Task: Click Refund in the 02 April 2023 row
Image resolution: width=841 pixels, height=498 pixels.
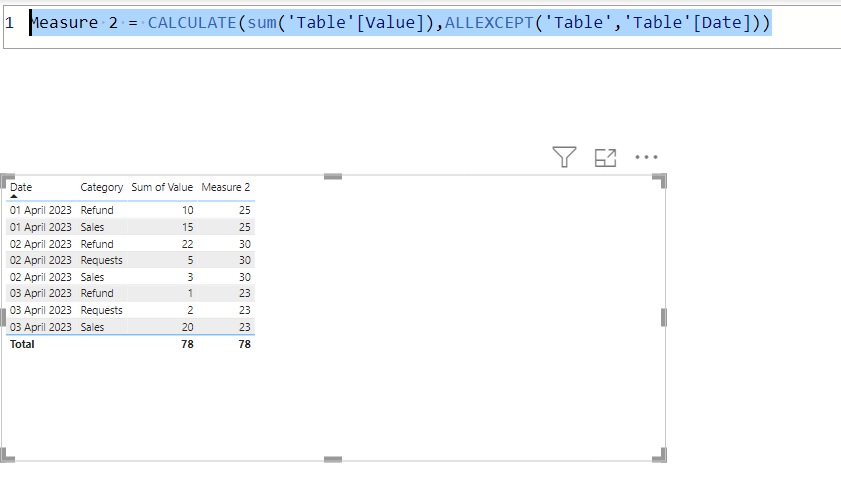Action: pos(97,244)
